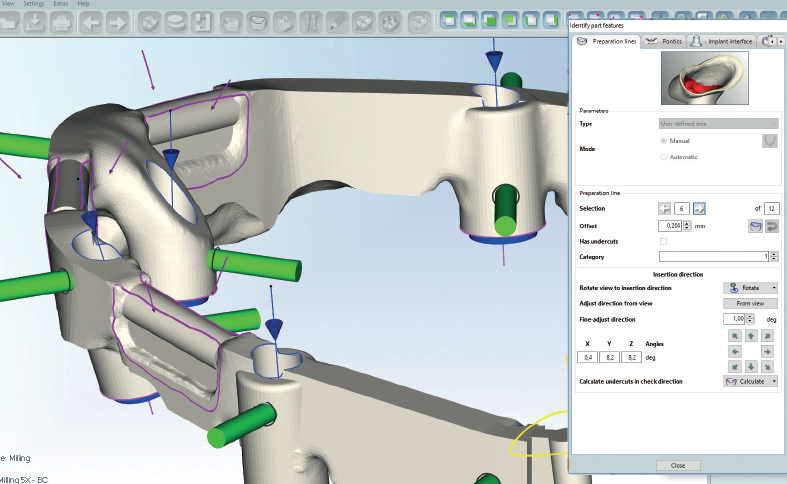The image size is (787, 484).
Task: Click the left arrow undo toolbar icon
Action: (x=89, y=21)
